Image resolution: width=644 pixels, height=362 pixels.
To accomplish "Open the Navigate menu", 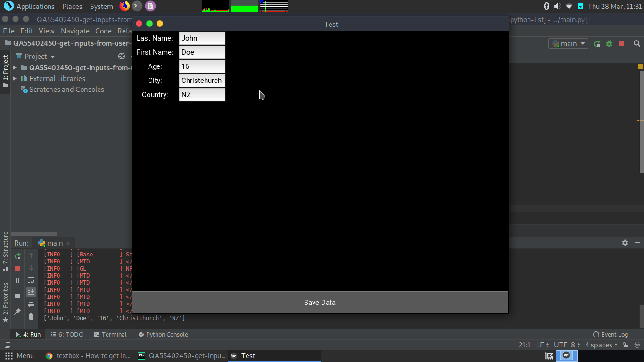I will [75, 31].
